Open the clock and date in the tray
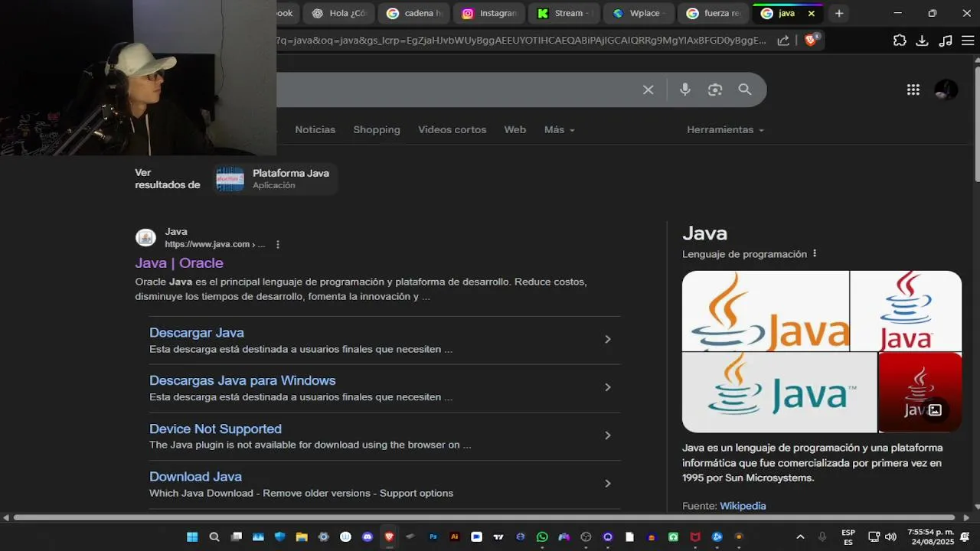Viewport: 980px width, 551px height. (930, 537)
